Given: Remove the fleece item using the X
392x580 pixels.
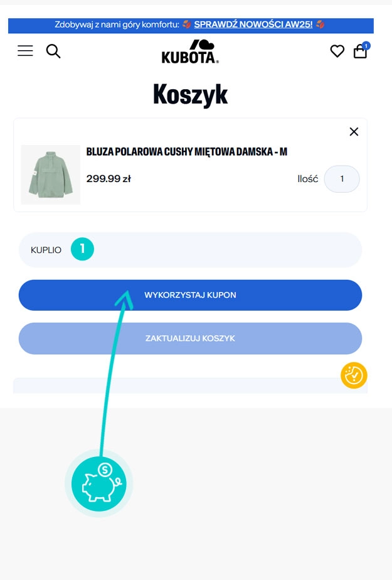Looking at the screenshot, I should [354, 132].
